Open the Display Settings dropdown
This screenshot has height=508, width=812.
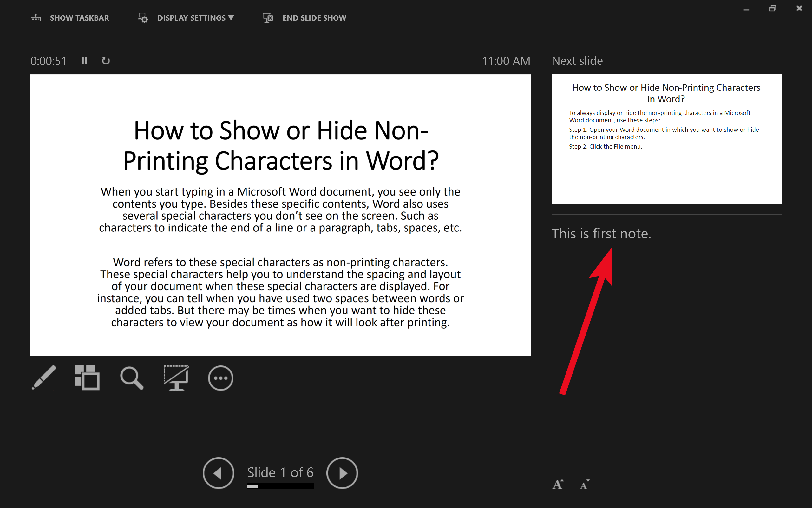196,18
